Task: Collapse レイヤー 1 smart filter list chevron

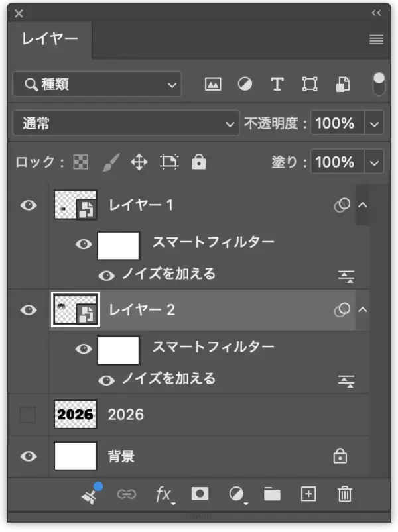Action: 363,205
